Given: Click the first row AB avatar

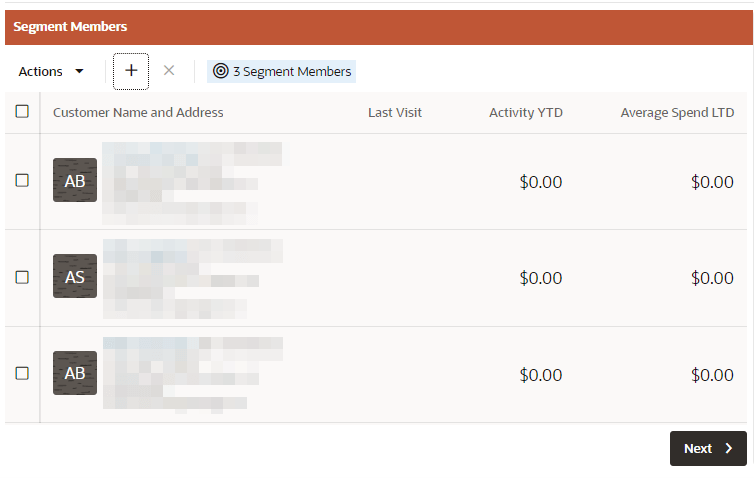Looking at the screenshot, I should click(75, 180).
